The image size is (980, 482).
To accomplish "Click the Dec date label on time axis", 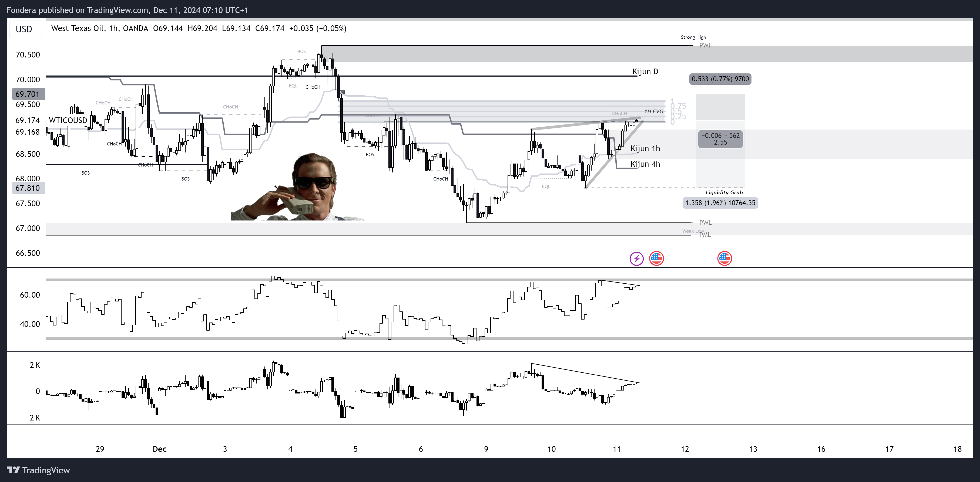I will 159,449.
